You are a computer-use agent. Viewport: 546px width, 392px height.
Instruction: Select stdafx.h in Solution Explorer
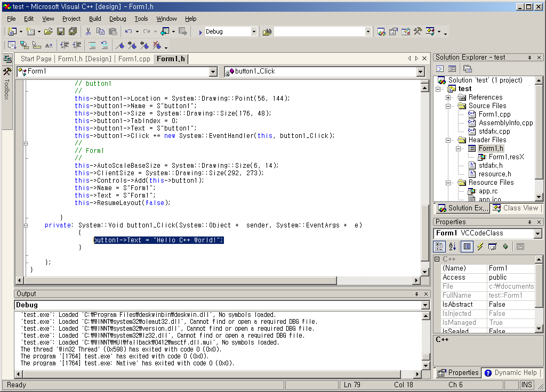coord(490,166)
